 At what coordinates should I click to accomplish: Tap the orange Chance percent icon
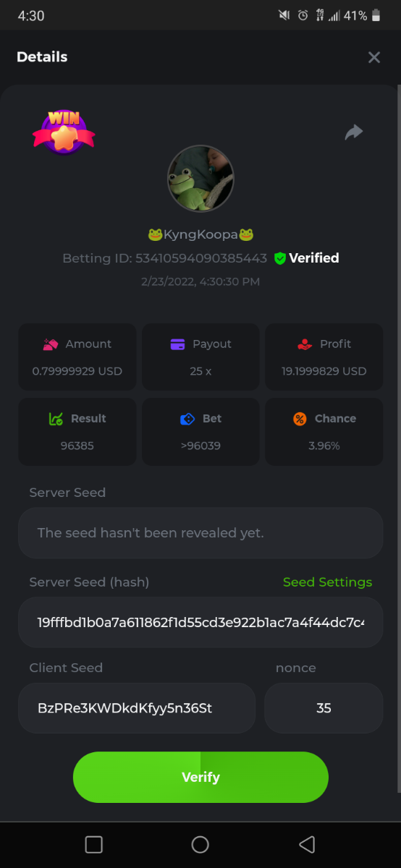[x=300, y=419]
